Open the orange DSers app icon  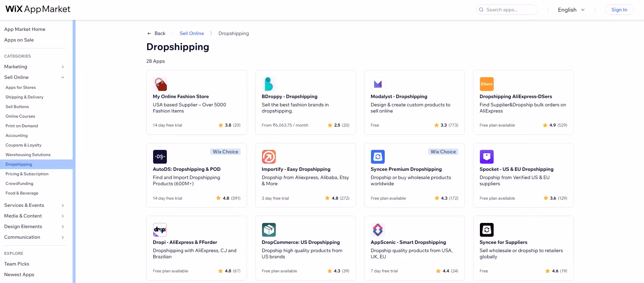point(487,84)
